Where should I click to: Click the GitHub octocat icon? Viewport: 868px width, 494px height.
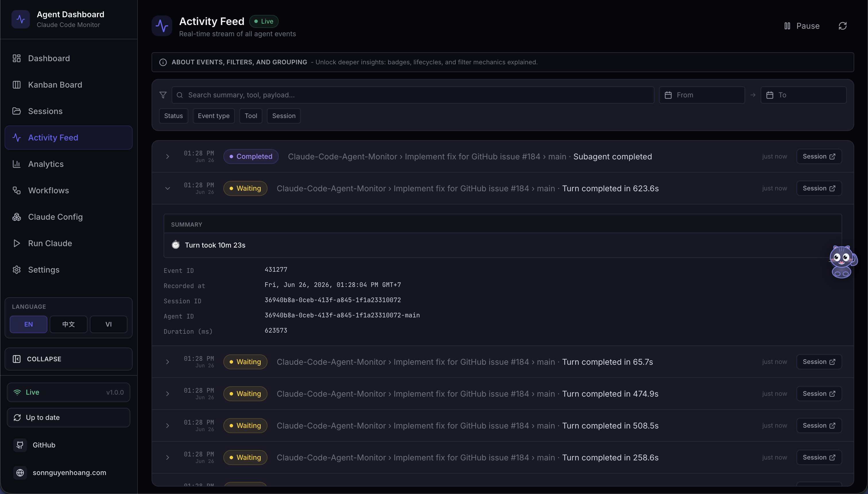tap(20, 445)
